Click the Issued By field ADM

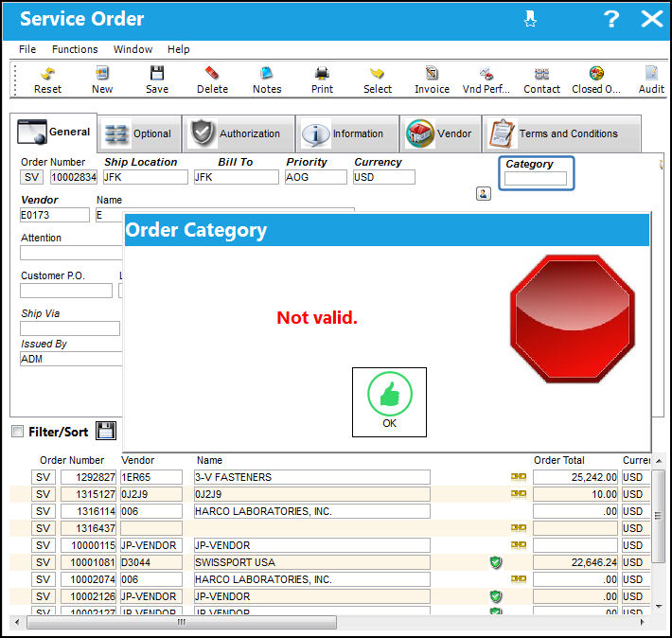coord(71,359)
